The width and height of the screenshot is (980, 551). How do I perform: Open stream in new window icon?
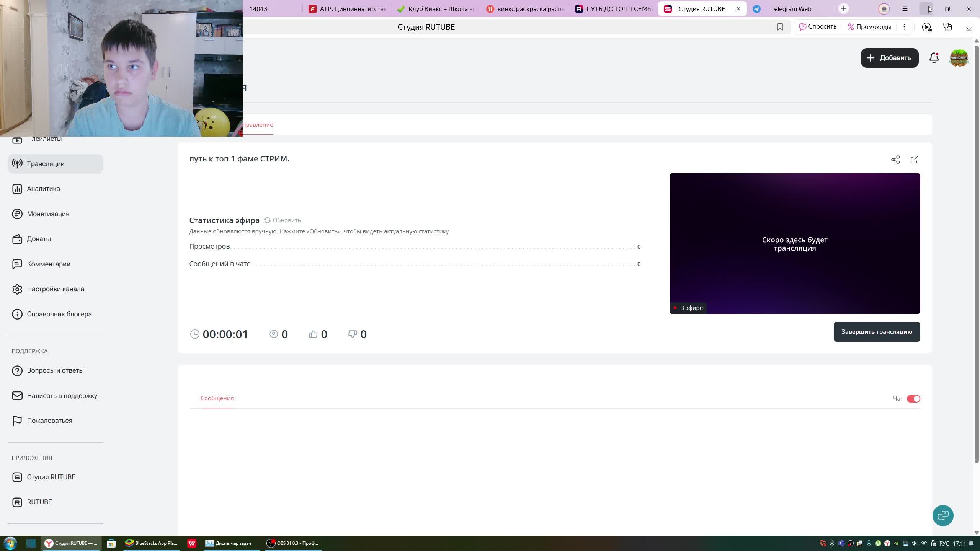914,160
